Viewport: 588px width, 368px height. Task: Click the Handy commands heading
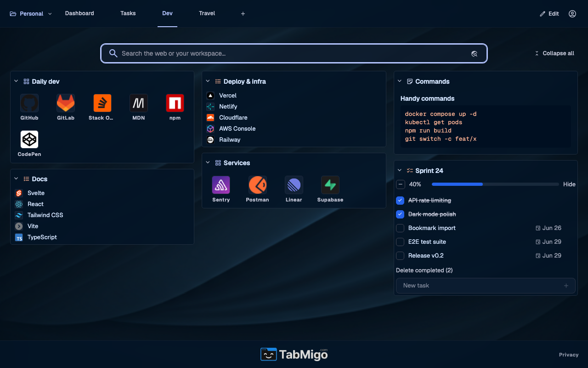(x=427, y=98)
